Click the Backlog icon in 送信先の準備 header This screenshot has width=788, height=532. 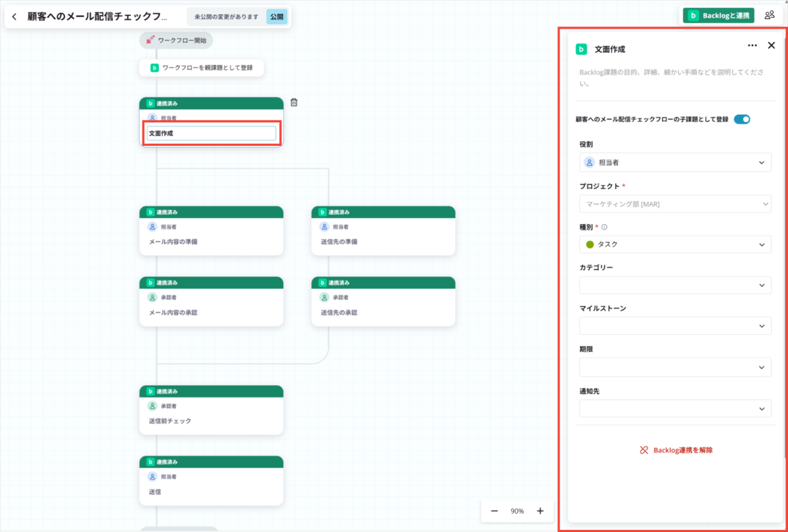(x=322, y=212)
